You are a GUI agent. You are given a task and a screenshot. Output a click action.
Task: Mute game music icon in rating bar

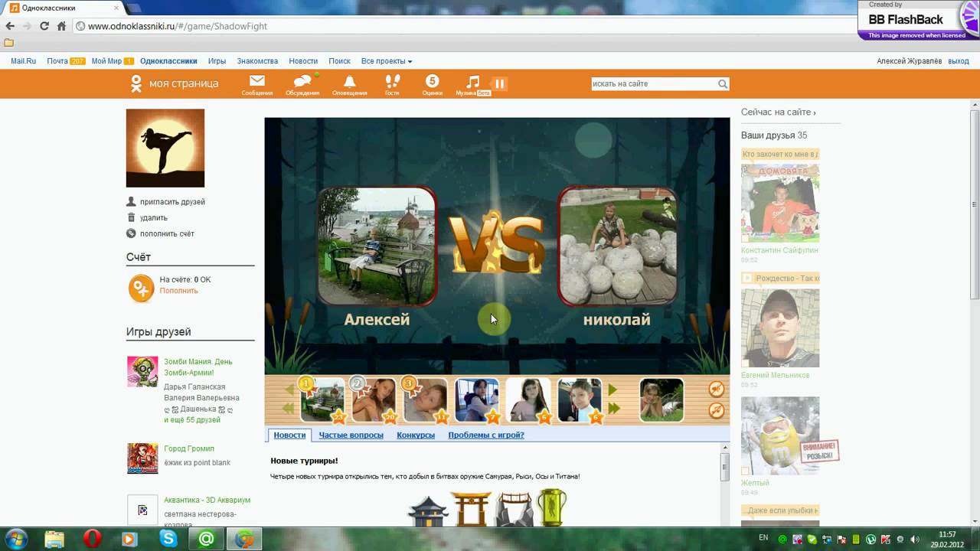717,410
